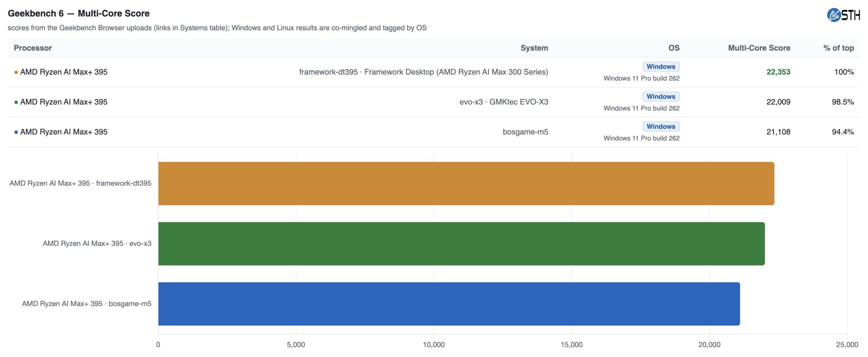The width and height of the screenshot is (868, 357).
Task: Select the processor name in the 22,353 row
Action: 64,72
